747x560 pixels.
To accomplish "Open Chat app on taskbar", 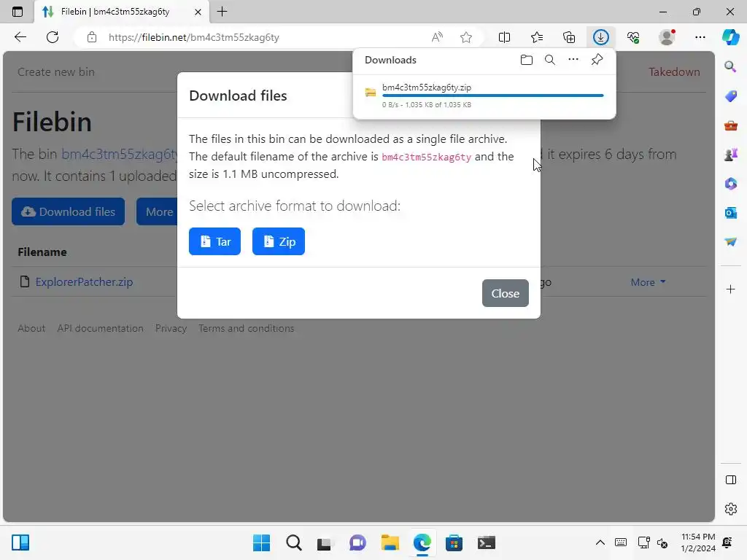I will pos(357,542).
